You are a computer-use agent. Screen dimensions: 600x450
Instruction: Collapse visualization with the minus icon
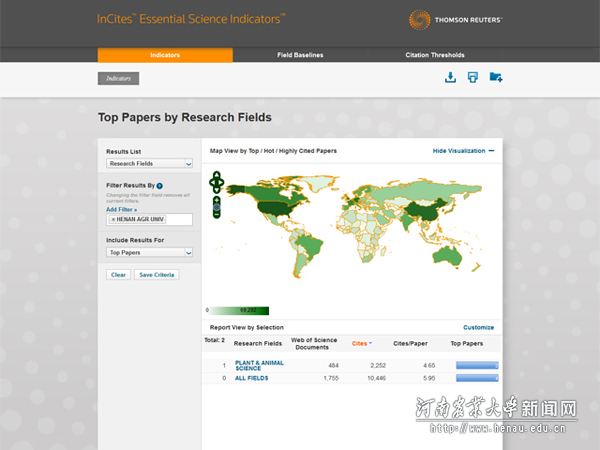[x=492, y=151]
